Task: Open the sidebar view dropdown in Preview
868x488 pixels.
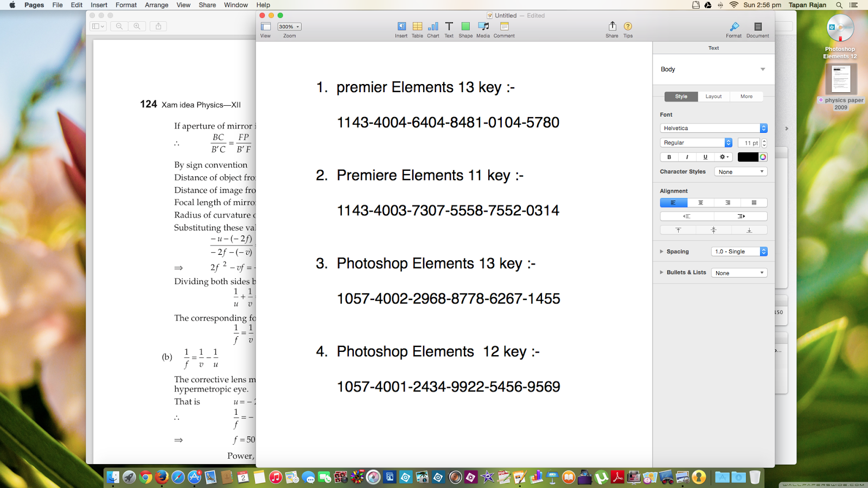Action: pos(98,26)
